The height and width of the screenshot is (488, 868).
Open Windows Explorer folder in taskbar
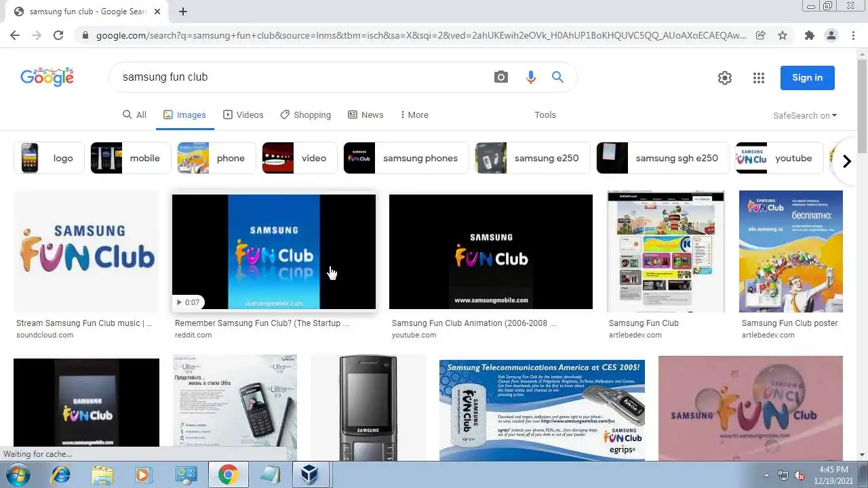pyautogui.click(x=102, y=475)
